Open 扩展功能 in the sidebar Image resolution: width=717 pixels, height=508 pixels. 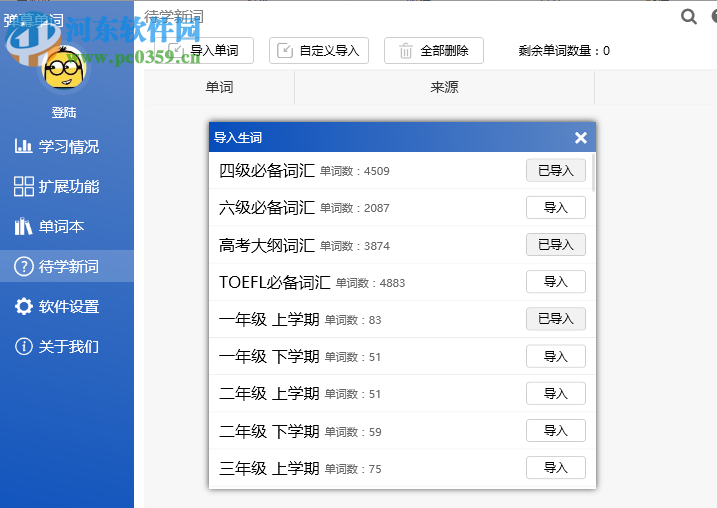67,186
